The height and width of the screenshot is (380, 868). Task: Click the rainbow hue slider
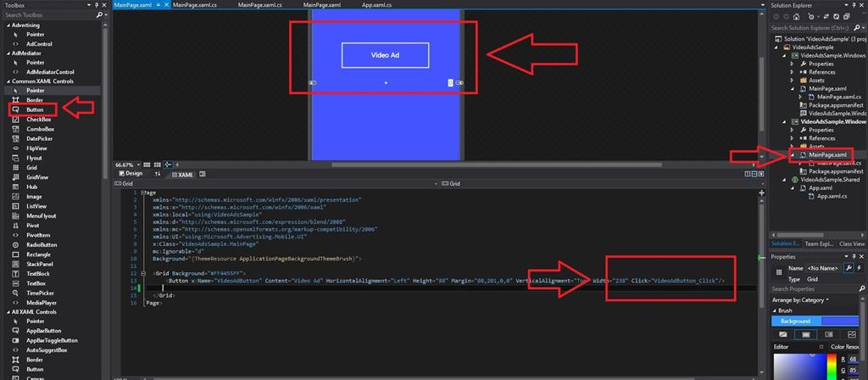pyautogui.click(x=832, y=366)
